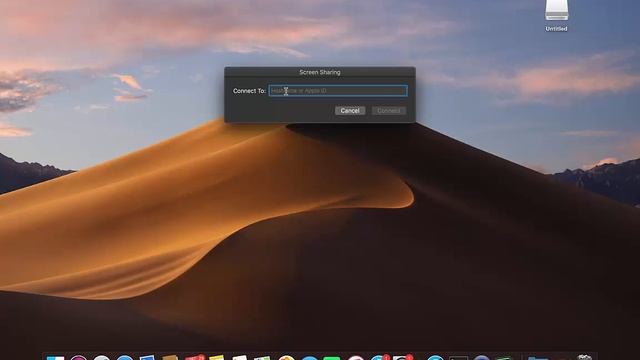
Task: Select the Untitled drive icon on desktop
Action: [x=556, y=16]
